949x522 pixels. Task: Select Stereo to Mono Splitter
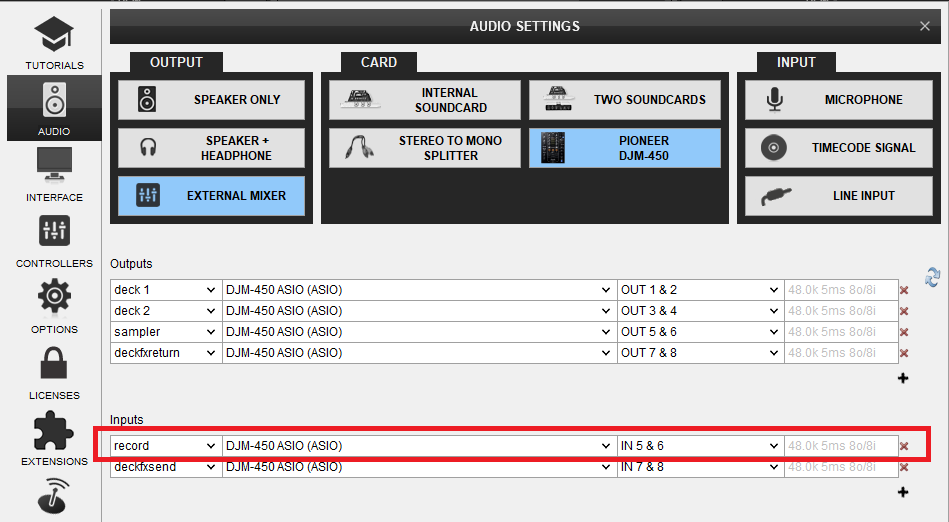click(x=424, y=148)
